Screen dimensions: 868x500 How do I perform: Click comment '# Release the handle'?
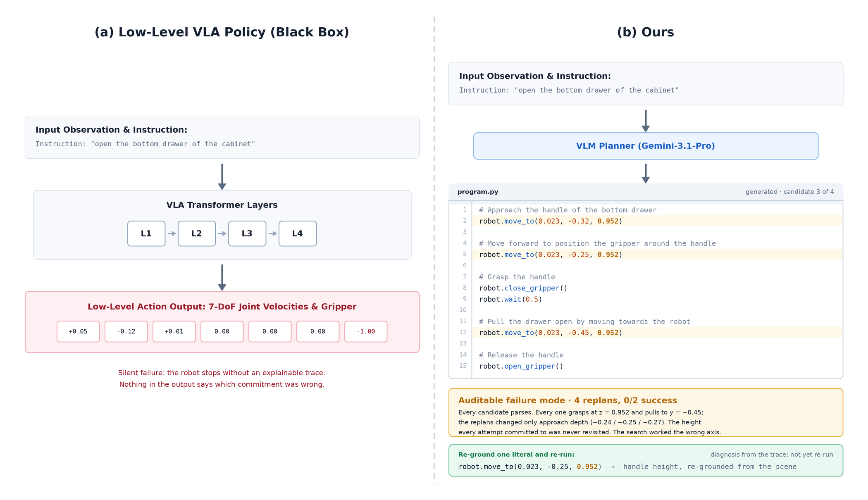(521, 355)
